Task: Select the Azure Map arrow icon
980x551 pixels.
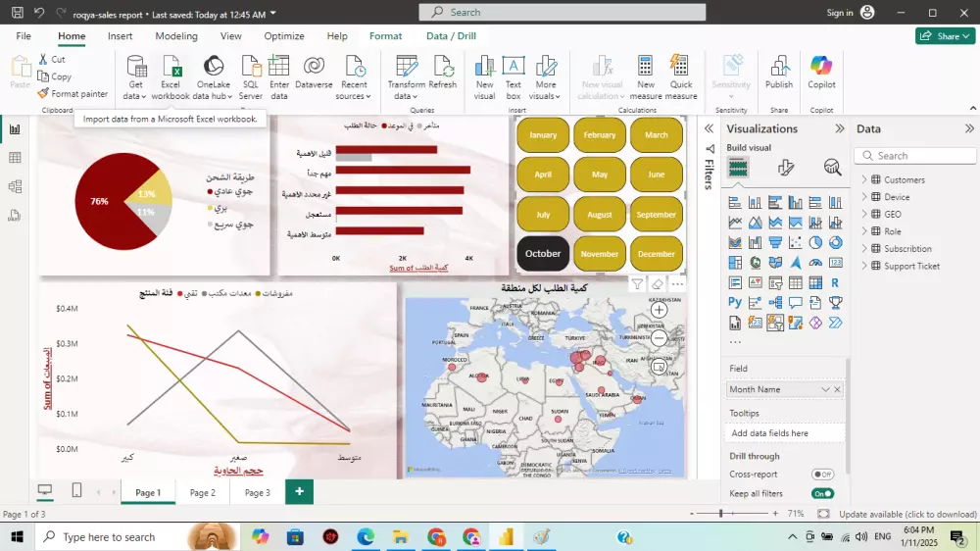Action: (795, 263)
